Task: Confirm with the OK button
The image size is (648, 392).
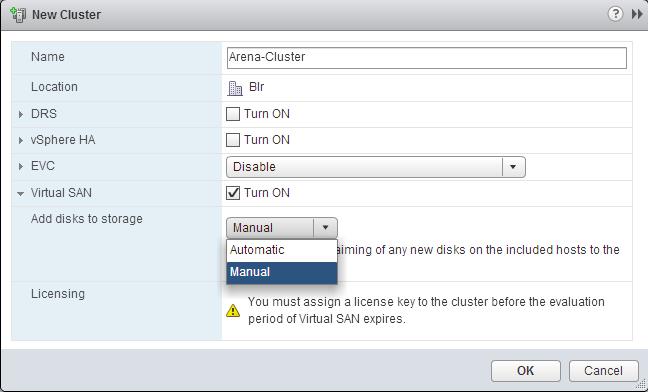Action: click(x=526, y=371)
